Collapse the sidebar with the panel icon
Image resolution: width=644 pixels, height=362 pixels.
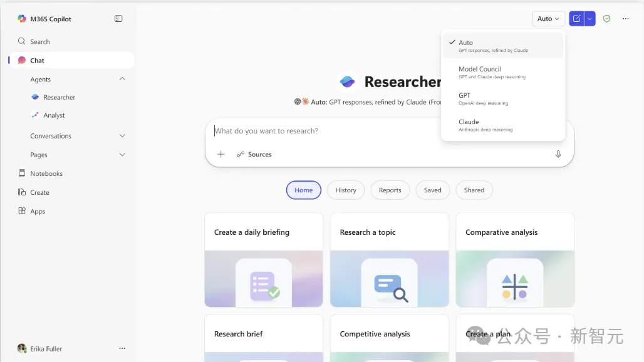[x=118, y=19]
